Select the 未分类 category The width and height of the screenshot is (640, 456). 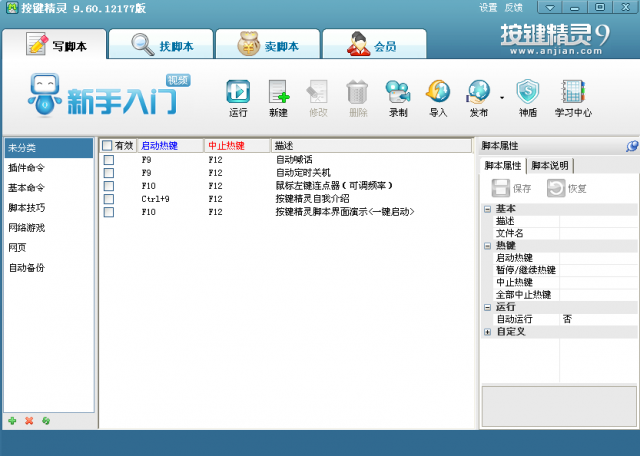[49, 148]
